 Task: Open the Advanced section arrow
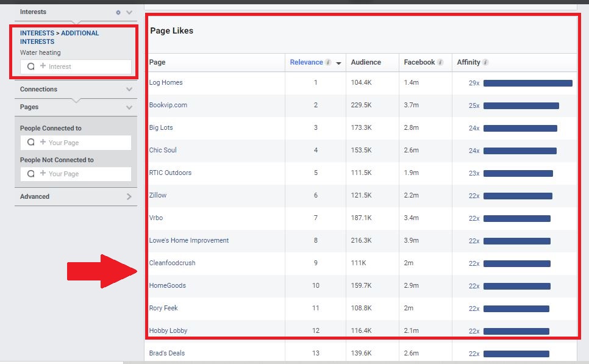129,196
